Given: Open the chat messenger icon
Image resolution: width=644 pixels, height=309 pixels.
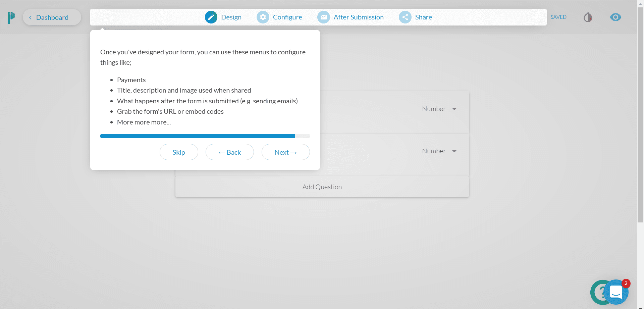Looking at the screenshot, I should click(616, 292).
